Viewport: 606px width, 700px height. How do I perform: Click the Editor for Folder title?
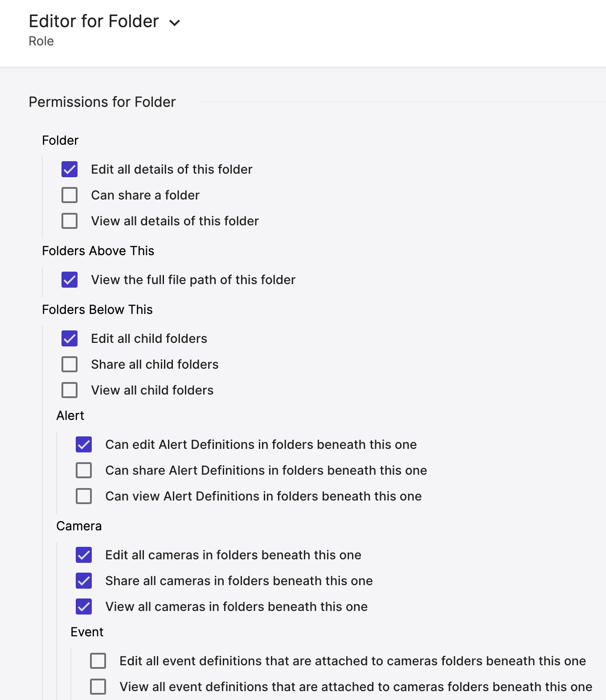[94, 21]
